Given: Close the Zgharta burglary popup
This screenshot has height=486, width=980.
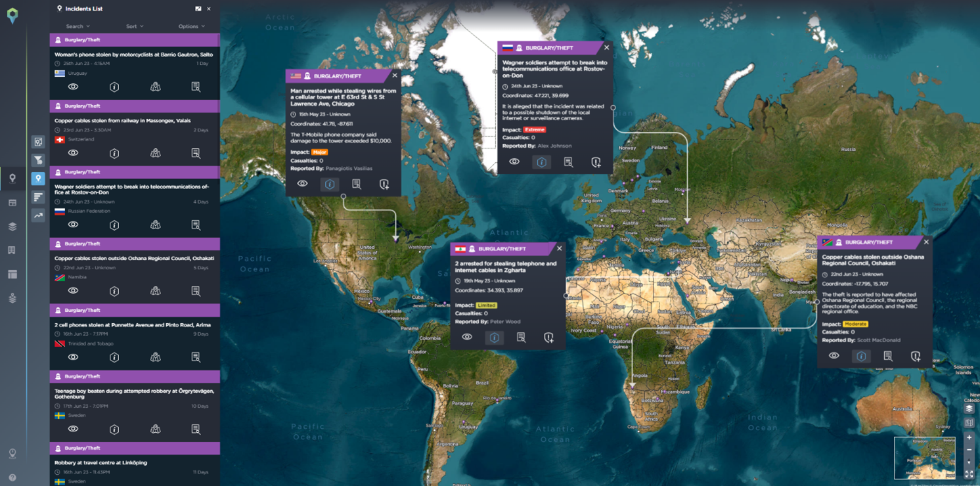Looking at the screenshot, I should click(560, 248).
